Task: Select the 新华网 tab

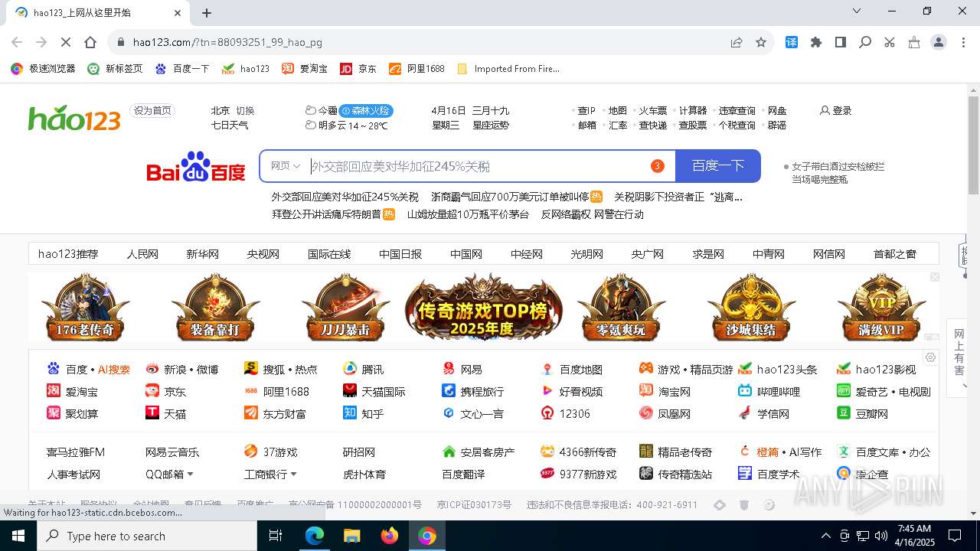Action: tap(202, 254)
